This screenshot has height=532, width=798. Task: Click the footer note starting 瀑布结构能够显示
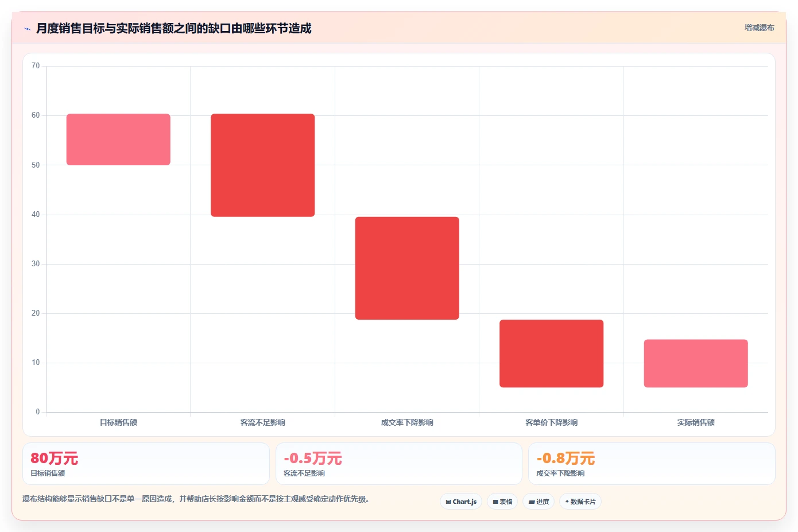196,499
